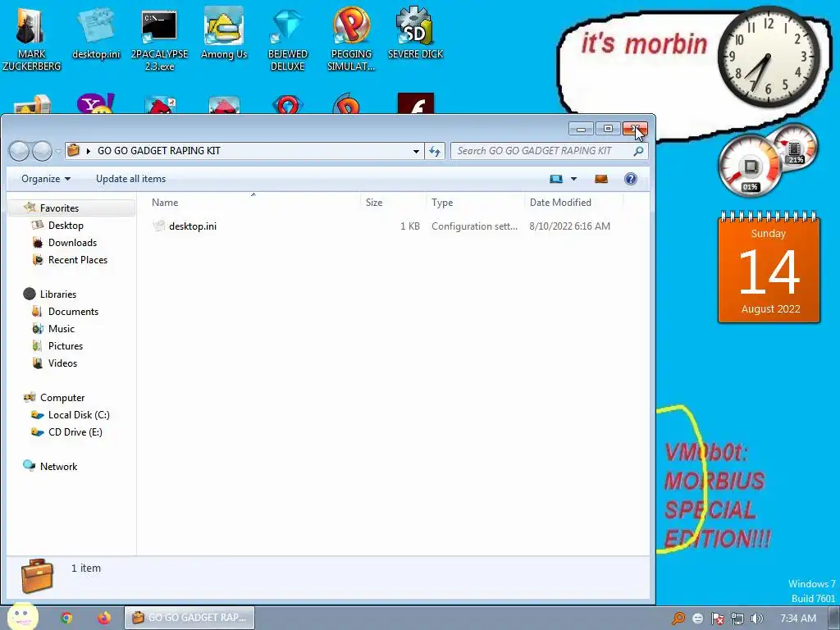Open the Documents library
Image resolution: width=840 pixels, height=630 pixels.
pos(73,311)
